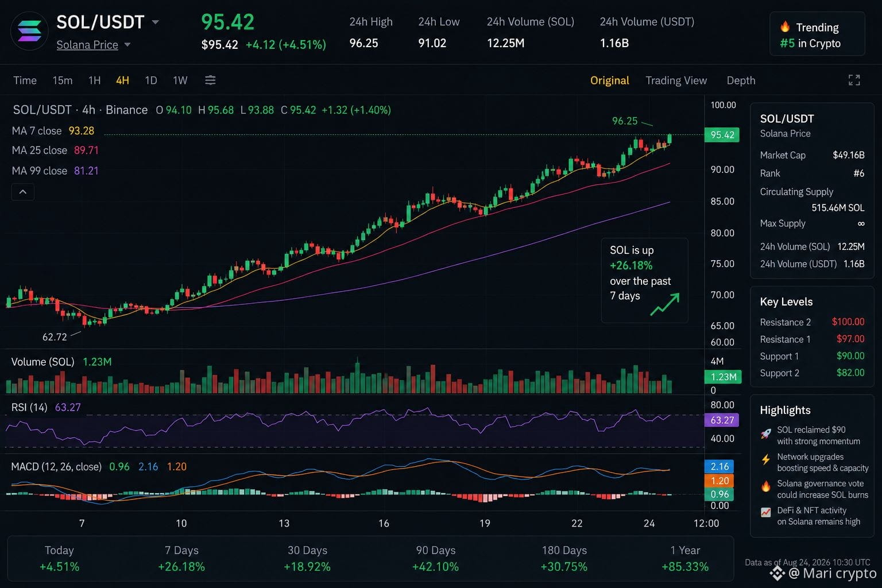Expand the Solana Price dropdown arrow
The width and height of the screenshot is (882, 588).
point(127,45)
